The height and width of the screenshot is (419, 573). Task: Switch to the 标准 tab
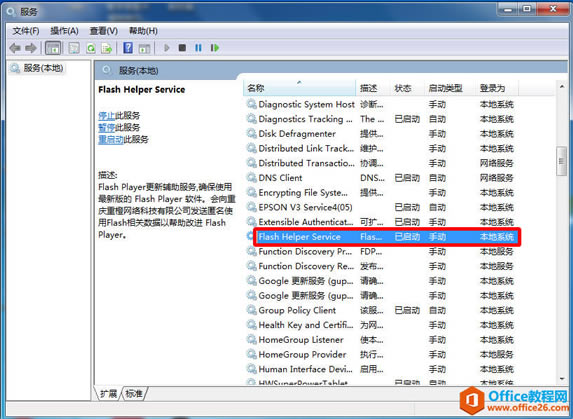point(134,394)
